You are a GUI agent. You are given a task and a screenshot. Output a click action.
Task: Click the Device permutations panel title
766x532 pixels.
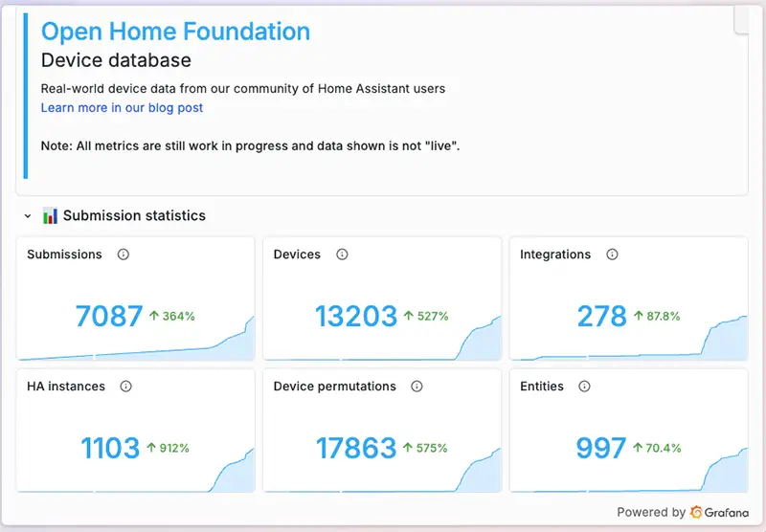point(334,386)
